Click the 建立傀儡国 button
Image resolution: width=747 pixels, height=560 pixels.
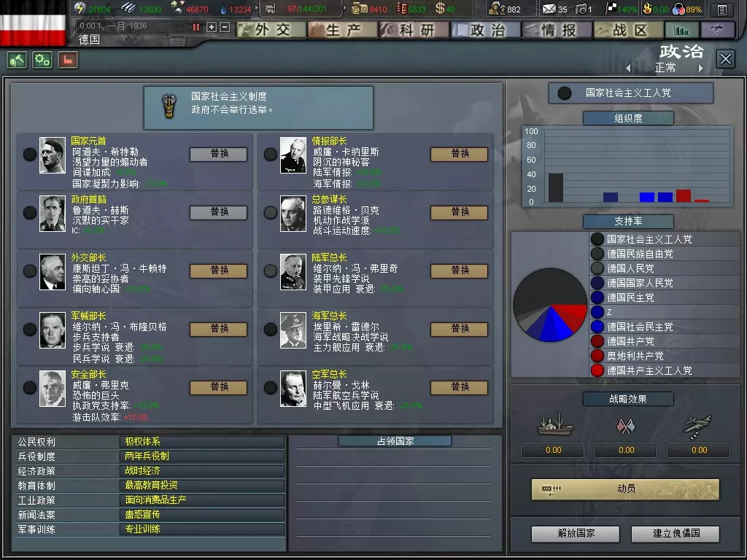[x=676, y=534]
